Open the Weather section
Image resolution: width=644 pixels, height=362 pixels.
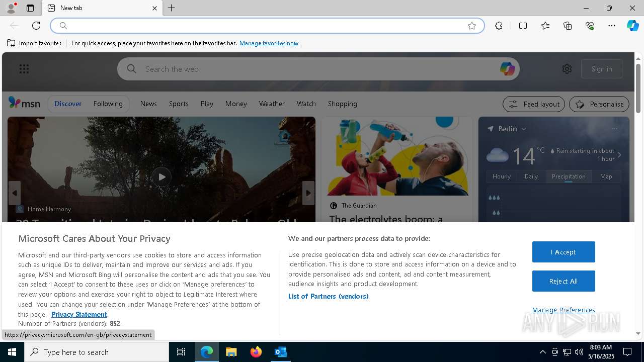tap(272, 104)
